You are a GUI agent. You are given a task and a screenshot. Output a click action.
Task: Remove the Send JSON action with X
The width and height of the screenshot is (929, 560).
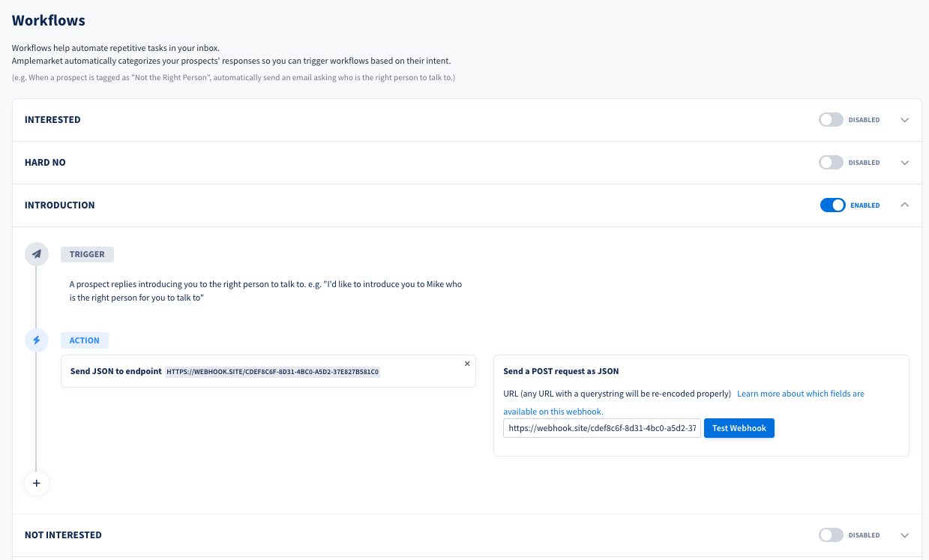coord(467,364)
